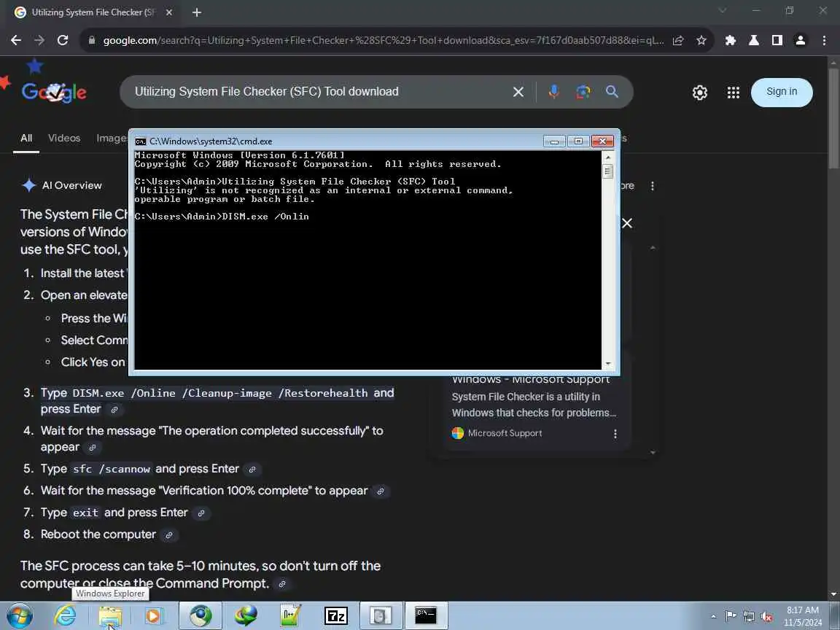Open the taskbar clock showing 8:17 AM

(x=803, y=616)
